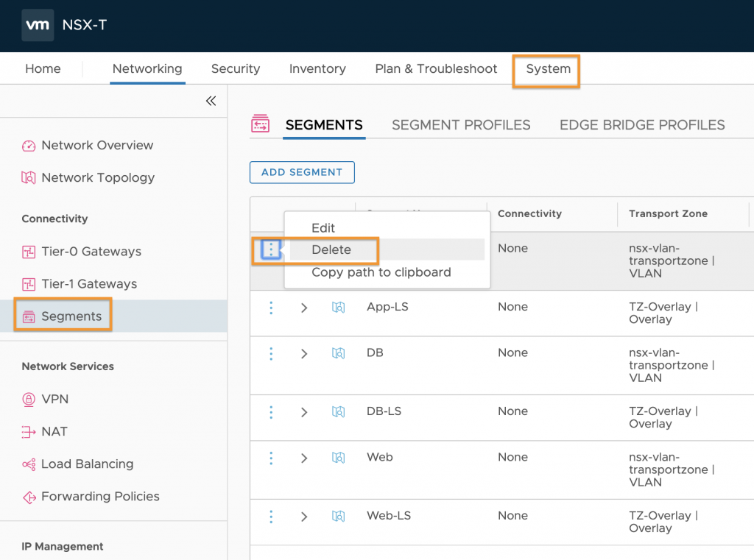This screenshot has height=560, width=754.
Task: Click the VMware vm logo
Action: (x=38, y=25)
